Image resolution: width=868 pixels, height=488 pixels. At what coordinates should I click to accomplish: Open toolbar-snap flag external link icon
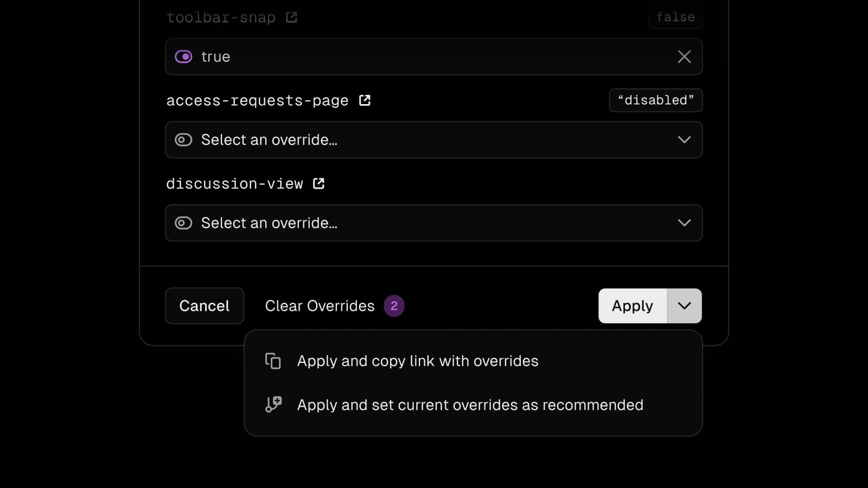(x=291, y=17)
